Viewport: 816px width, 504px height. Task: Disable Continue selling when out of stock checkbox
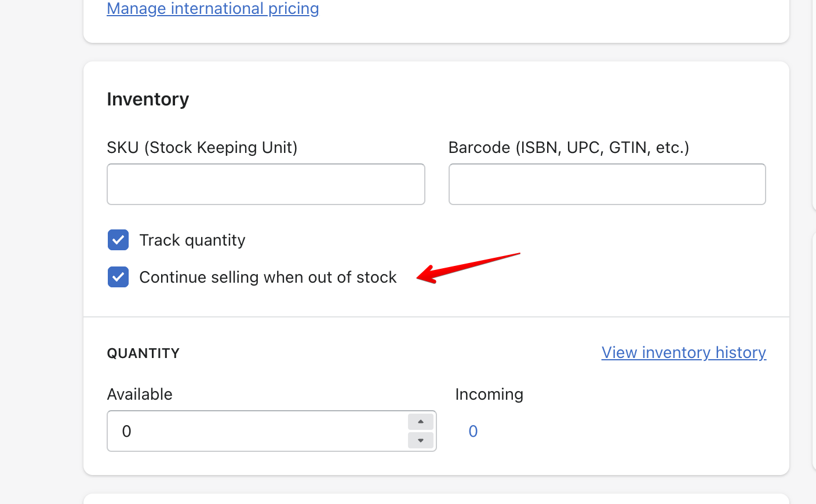(x=118, y=277)
